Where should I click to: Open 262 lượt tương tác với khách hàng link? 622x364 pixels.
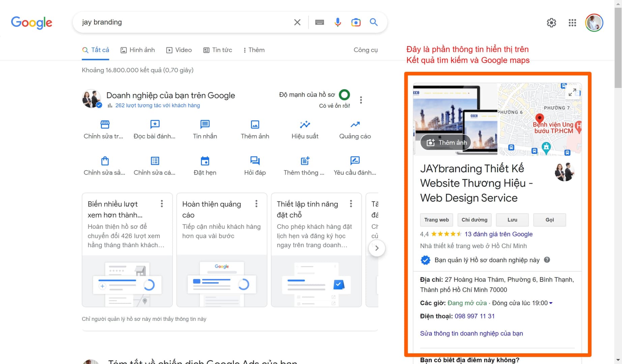pyautogui.click(x=158, y=105)
